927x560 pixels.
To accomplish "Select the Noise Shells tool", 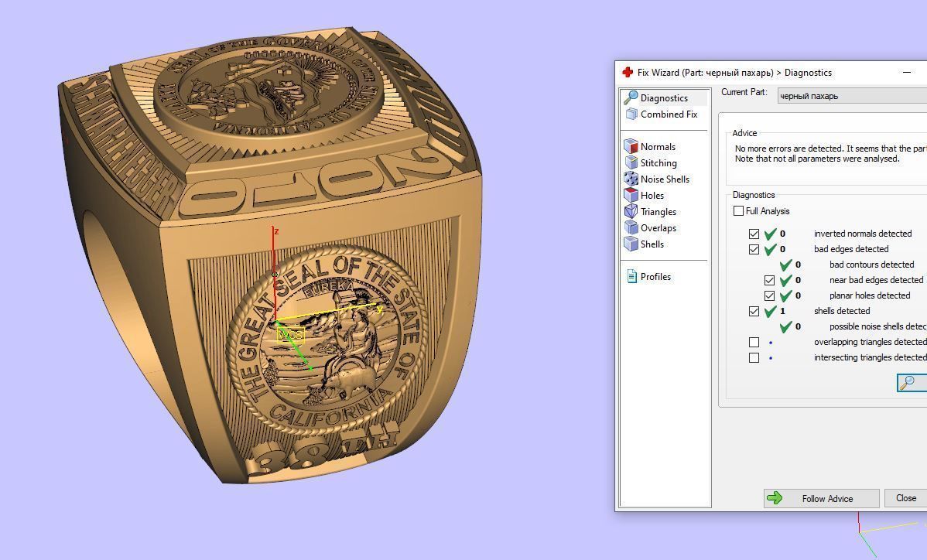I will [663, 179].
